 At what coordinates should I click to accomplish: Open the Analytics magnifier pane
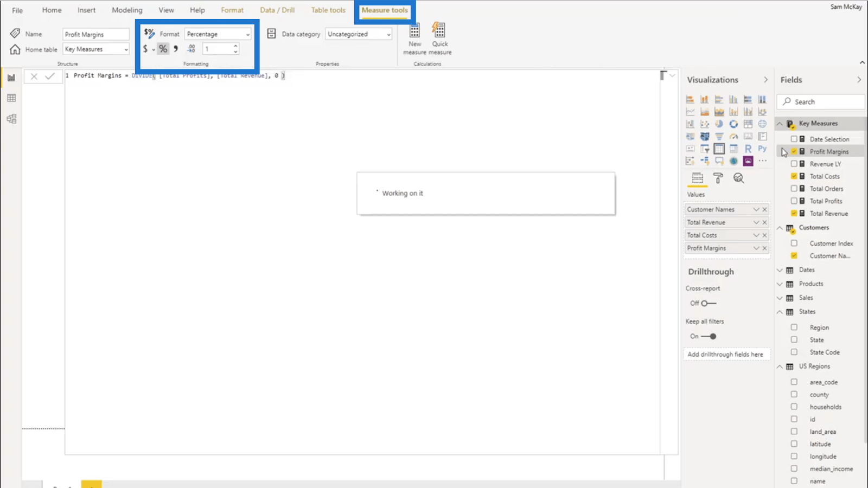[x=738, y=178]
